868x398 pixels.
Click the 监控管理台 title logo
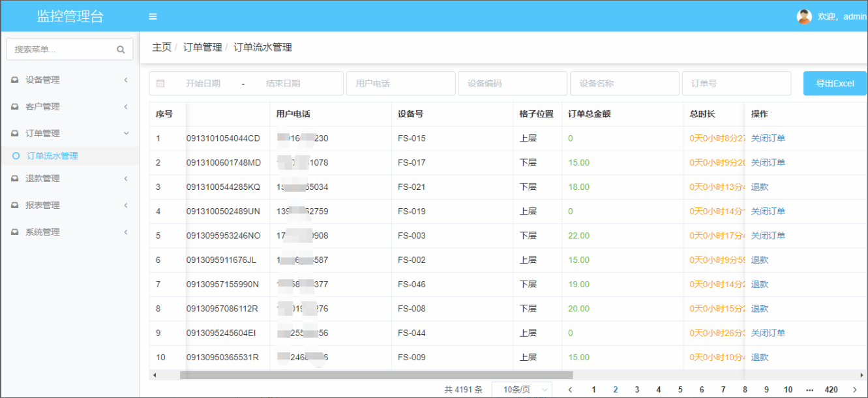70,16
